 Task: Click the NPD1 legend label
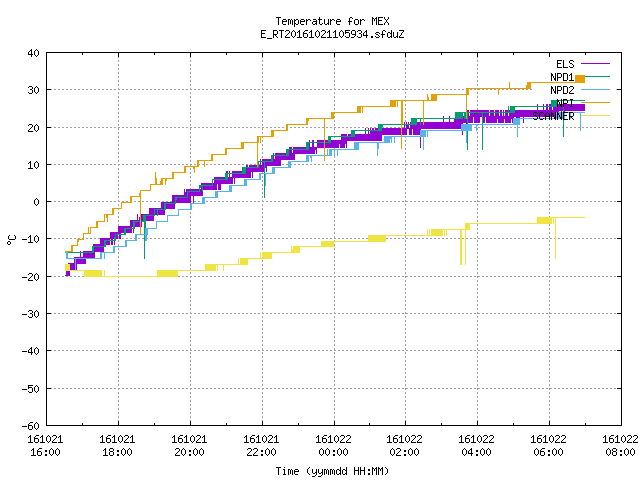coord(562,77)
